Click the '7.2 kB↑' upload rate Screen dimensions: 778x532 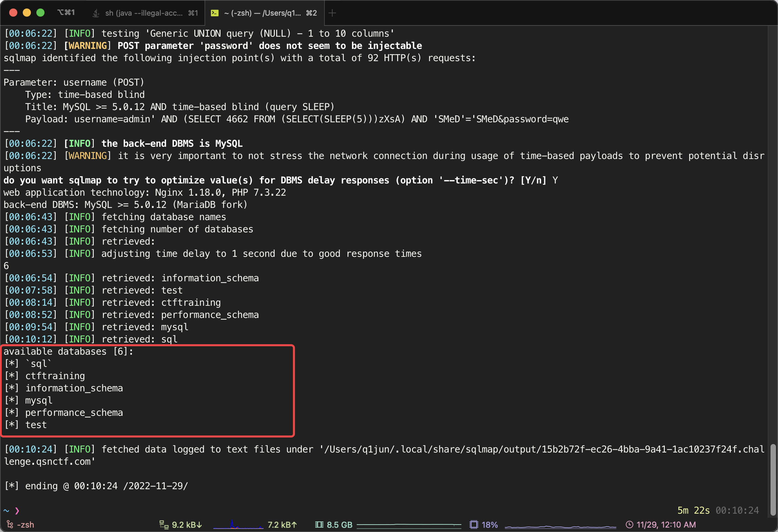tap(282, 525)
